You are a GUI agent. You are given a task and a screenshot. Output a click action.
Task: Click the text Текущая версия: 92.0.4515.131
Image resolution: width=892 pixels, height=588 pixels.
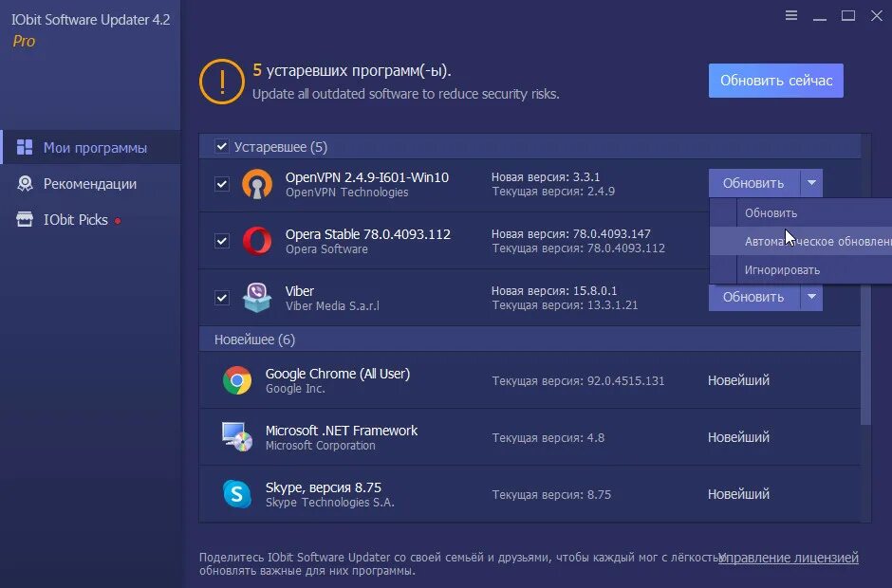tap(578, 381)
